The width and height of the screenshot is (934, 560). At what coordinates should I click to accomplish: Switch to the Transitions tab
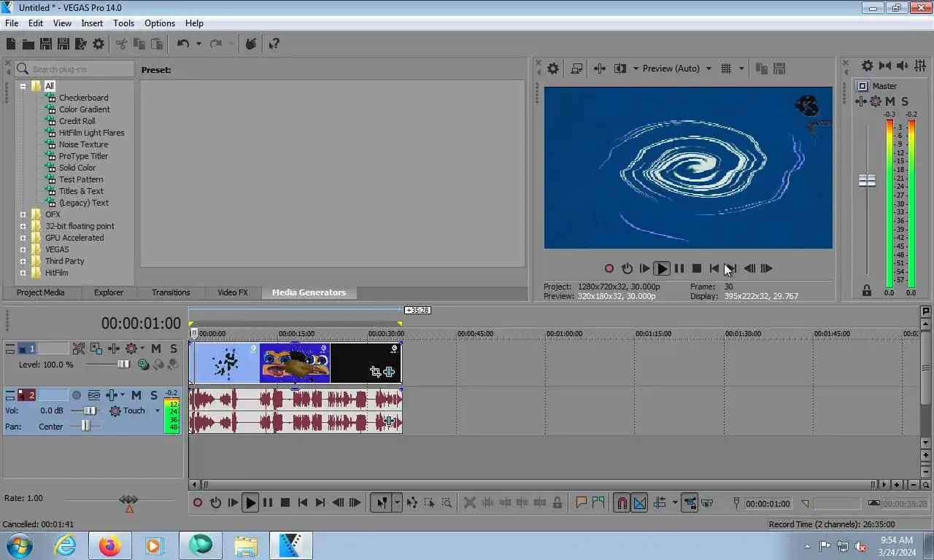point(171,292)
